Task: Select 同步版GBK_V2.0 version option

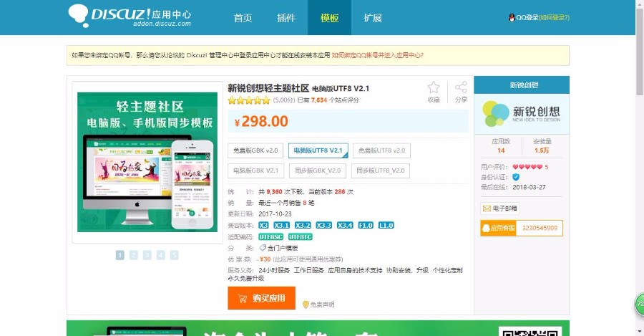Action: [x=318, y=171]
